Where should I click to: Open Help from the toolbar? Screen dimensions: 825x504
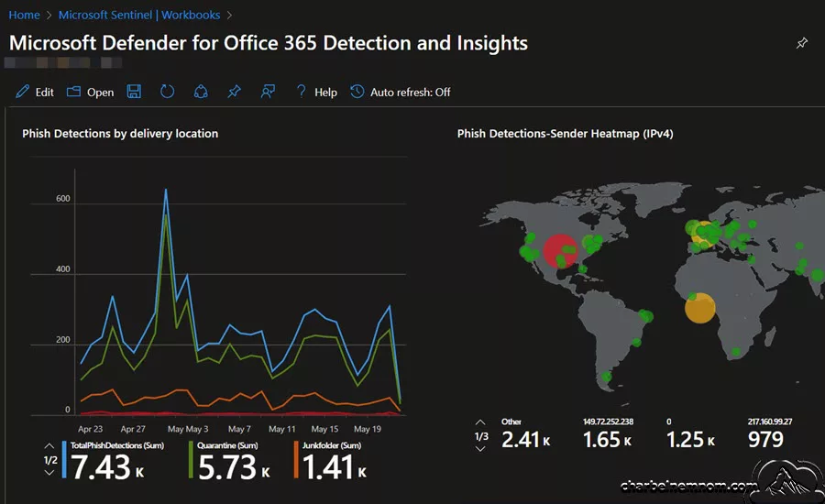coord(325,93)
